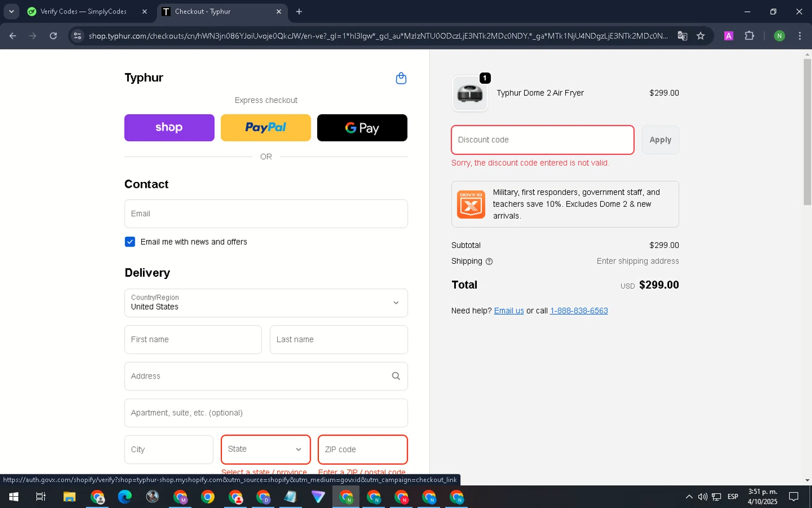The image size is (812, 508).
Task: Click the browser URL address bar
Action: [x=378, y=36]
